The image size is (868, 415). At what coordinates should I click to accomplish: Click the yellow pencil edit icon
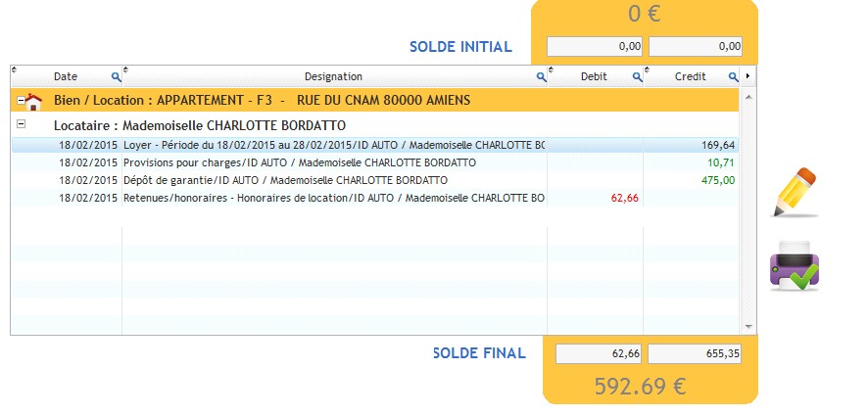(795, 192)
